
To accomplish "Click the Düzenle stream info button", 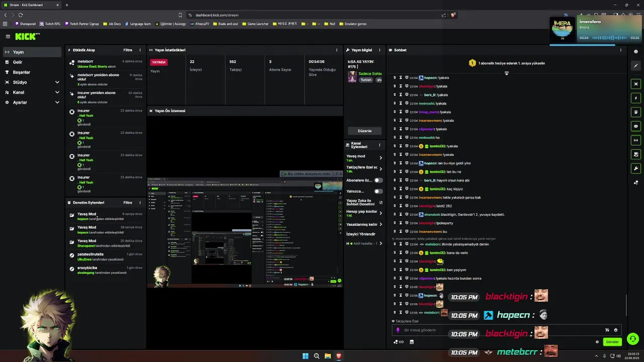I will [x=364, y=131].
